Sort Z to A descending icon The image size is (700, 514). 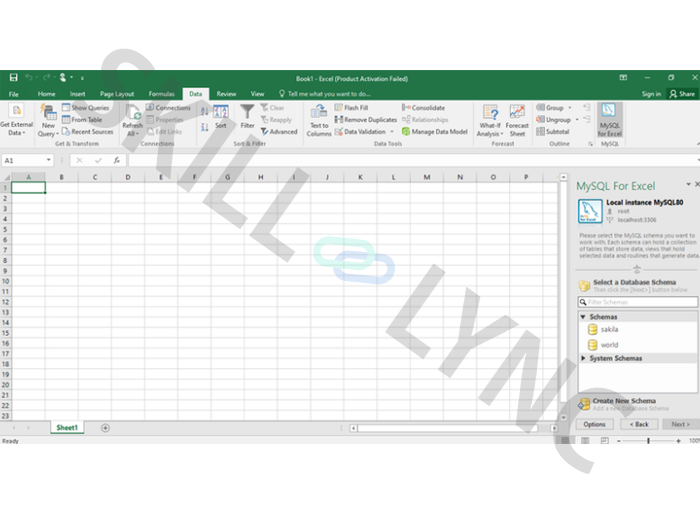click(x=204, y=127)
